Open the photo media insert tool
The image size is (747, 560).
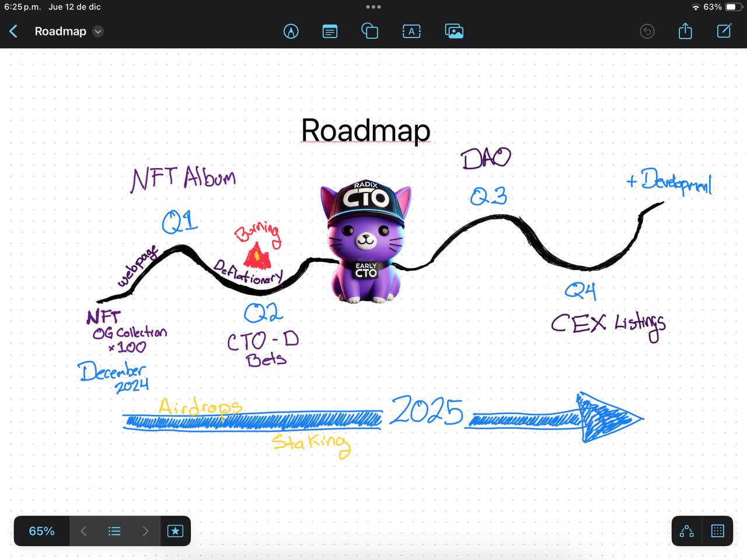pyautogui.click(x=455, y=31)
